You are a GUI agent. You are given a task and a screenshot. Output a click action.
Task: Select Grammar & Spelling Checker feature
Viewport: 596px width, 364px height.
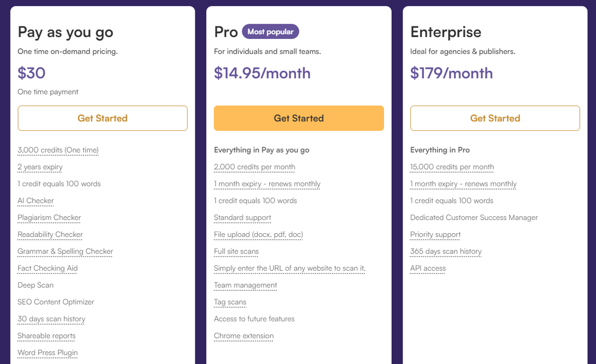(65, 251)
